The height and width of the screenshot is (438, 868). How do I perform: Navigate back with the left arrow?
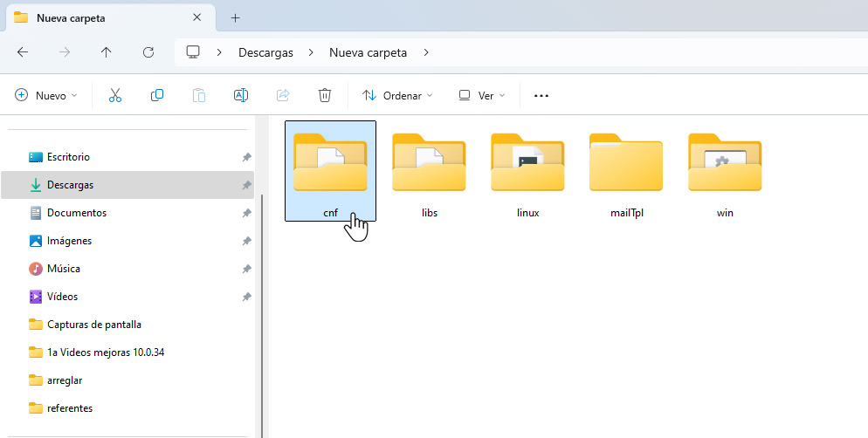click(23, 52)
